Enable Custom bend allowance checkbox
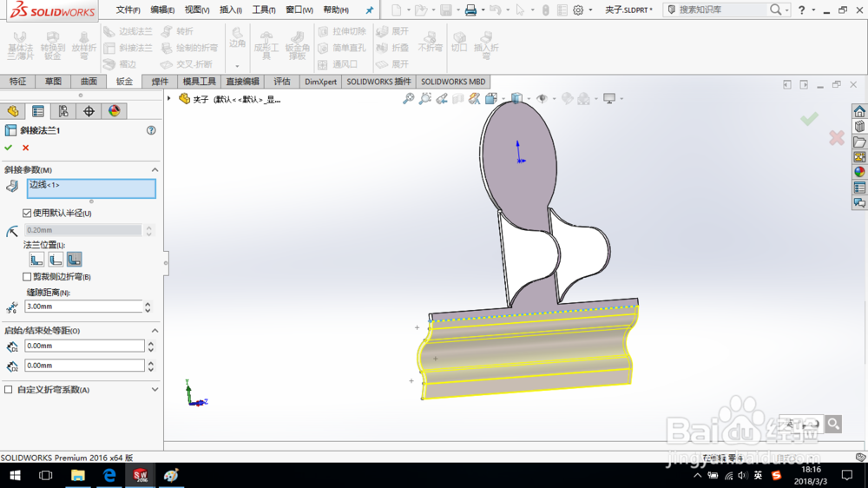The width and height of the screenshot is (868, 488). coord(9,389)
